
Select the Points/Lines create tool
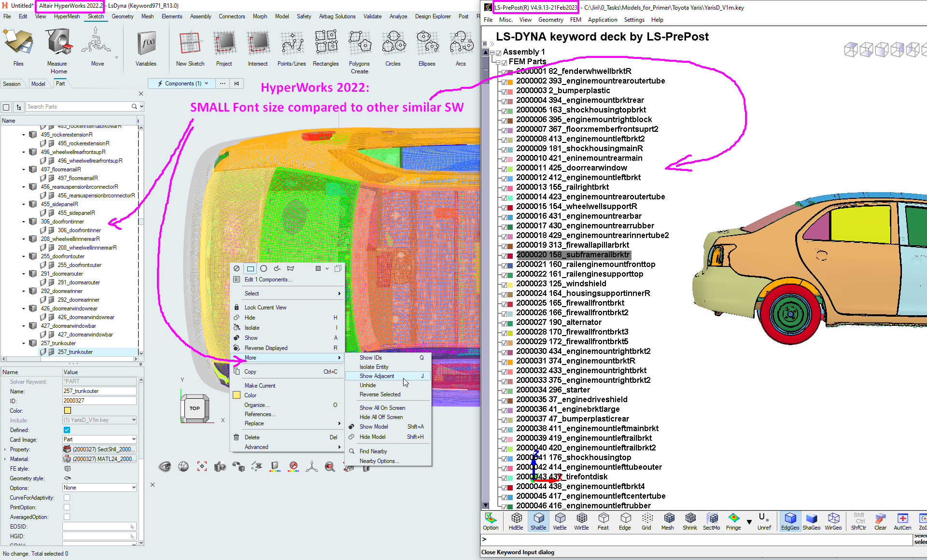click(292, 43)
